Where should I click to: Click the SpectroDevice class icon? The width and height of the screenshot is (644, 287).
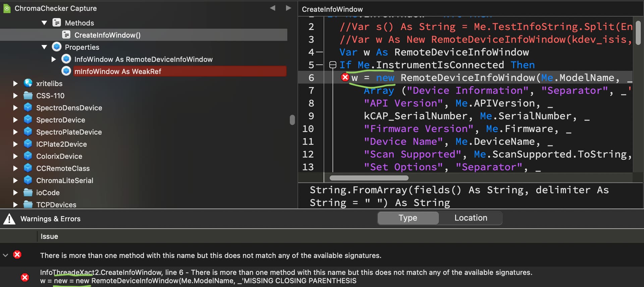coord(28,119)
